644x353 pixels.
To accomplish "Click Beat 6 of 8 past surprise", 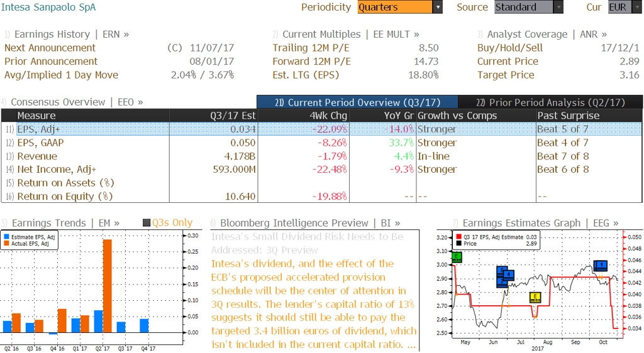I will coord(563,170).
